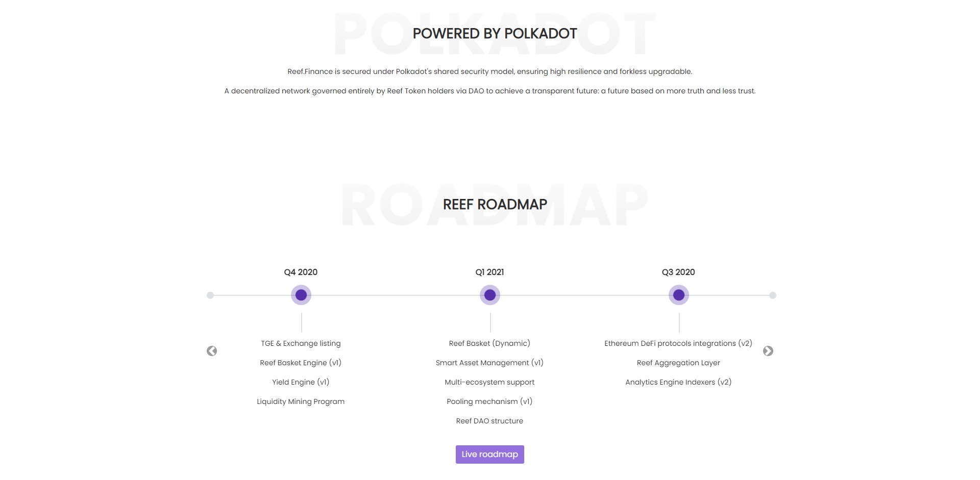The height and width of the screenshot is (480, 980).
Task: Click the Q3 2020 heading label
Action: pyautogui.click(x=678, y=272)
